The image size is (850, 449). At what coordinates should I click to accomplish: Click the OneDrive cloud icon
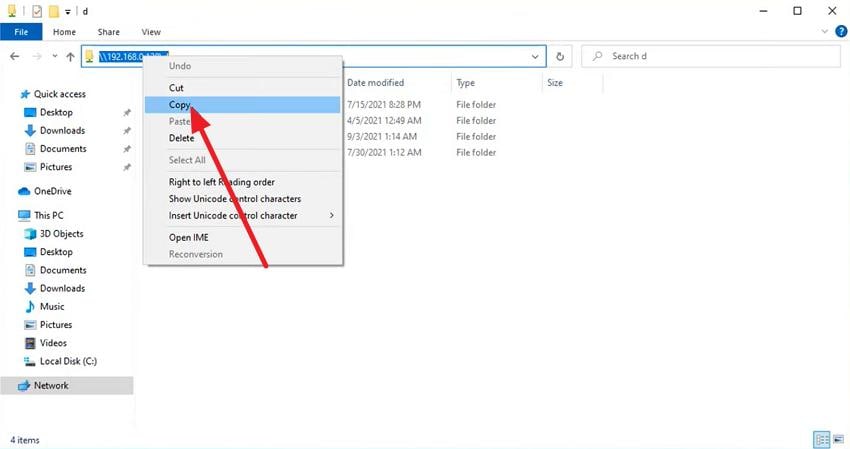(24, 191)
